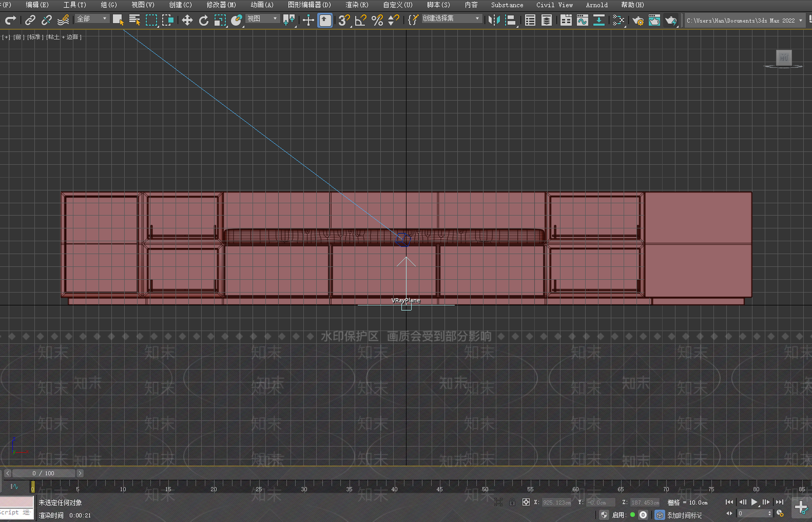Click the Render Production teapot icon
The width and height of the screenshot is (812, 522).
tap(671, 20)
